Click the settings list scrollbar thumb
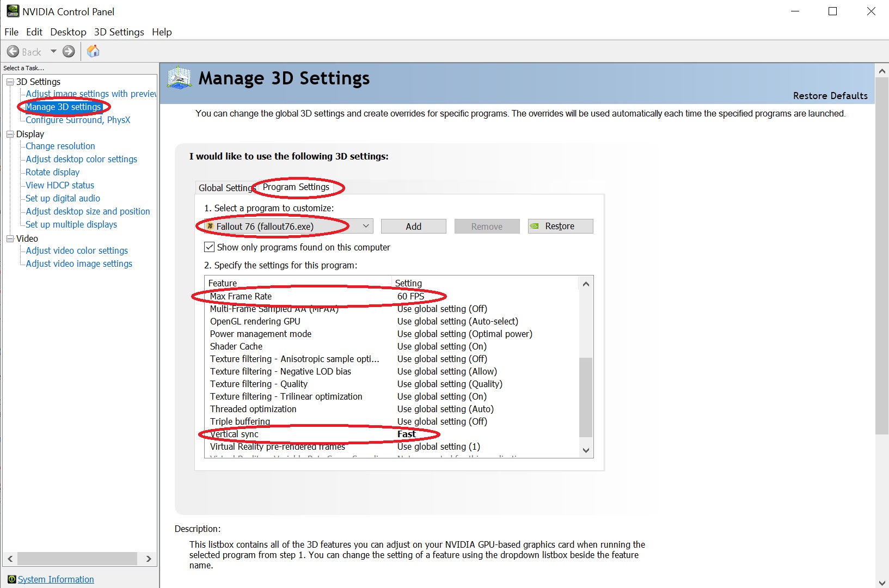 (x=586, y=397)
